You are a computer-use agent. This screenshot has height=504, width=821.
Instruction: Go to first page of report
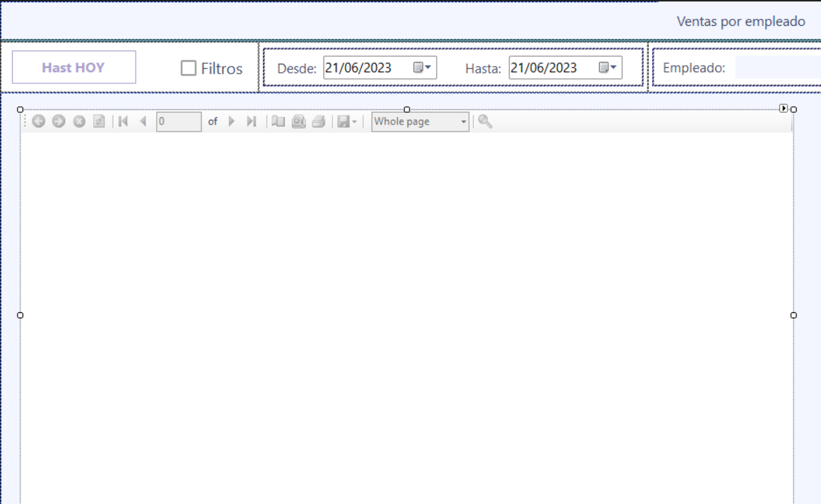[123, 122]
